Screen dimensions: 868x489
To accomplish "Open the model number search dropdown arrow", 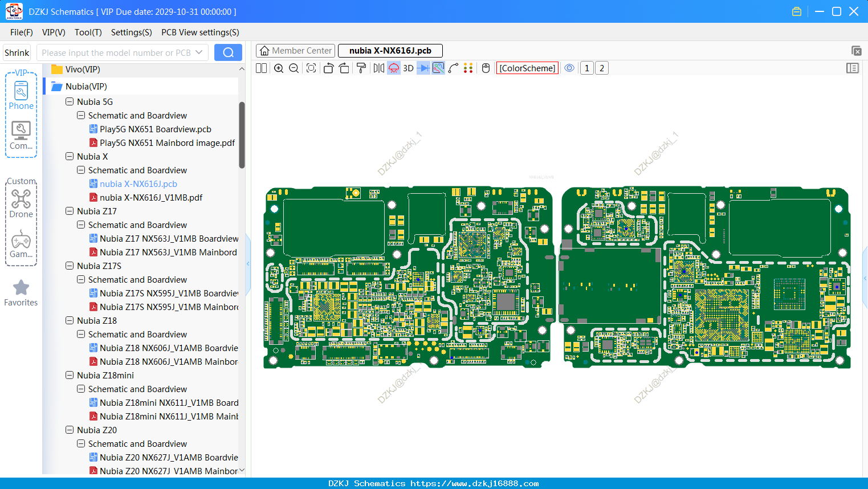I will pyautogui.click(x=199, y=52).
